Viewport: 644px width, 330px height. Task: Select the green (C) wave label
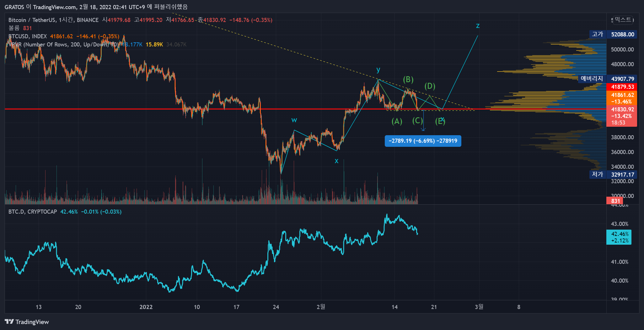click(x=418, y=121)
